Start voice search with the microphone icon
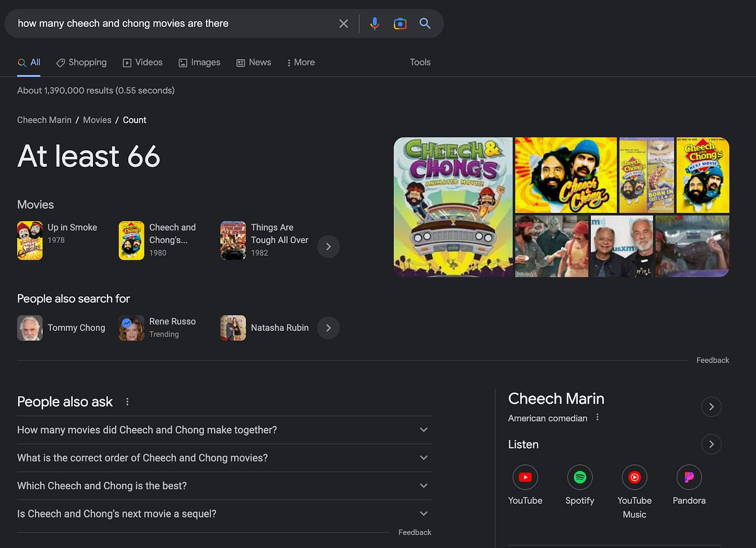Image resolution: width=756 pixels, height=548 pixels. click(x=374, y=23)
